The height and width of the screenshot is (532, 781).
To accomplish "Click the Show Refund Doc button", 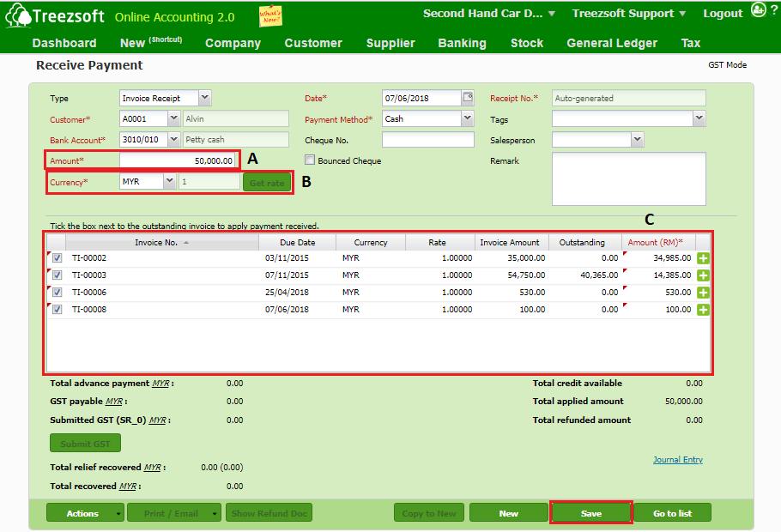I will (269, 513).
